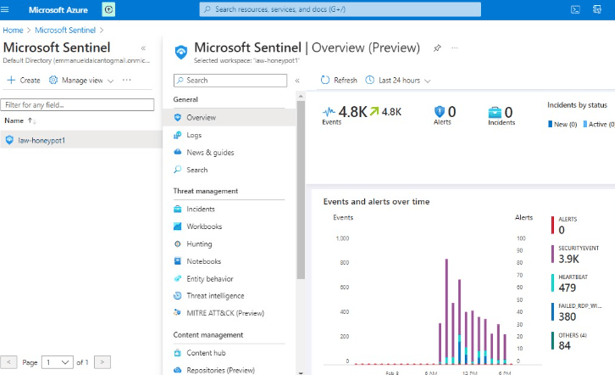Open the Azure hamburger portal menu
The image size is (615, 375).
click(5, 9)
